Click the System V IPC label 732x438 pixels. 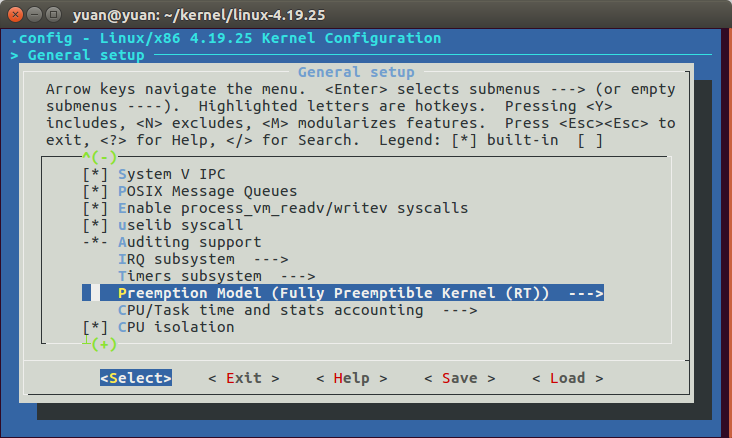(171, 174)
